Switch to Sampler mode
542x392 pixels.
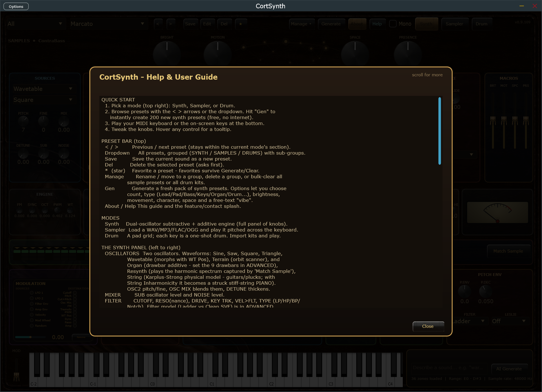[454, 24]
